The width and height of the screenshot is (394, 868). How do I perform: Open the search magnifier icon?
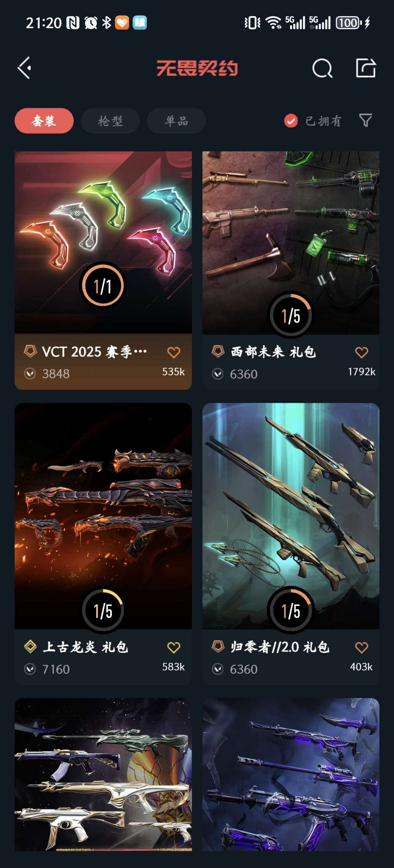[322, 68]
